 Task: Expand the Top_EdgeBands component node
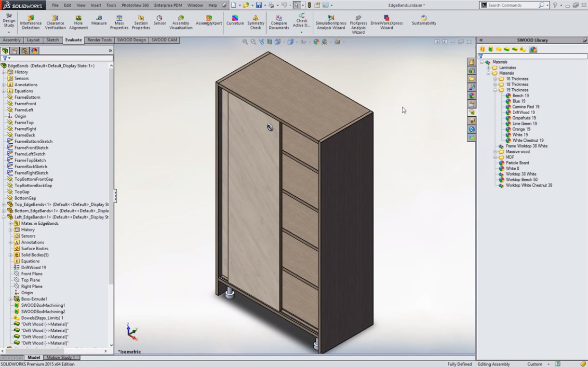tap(4, 204)
